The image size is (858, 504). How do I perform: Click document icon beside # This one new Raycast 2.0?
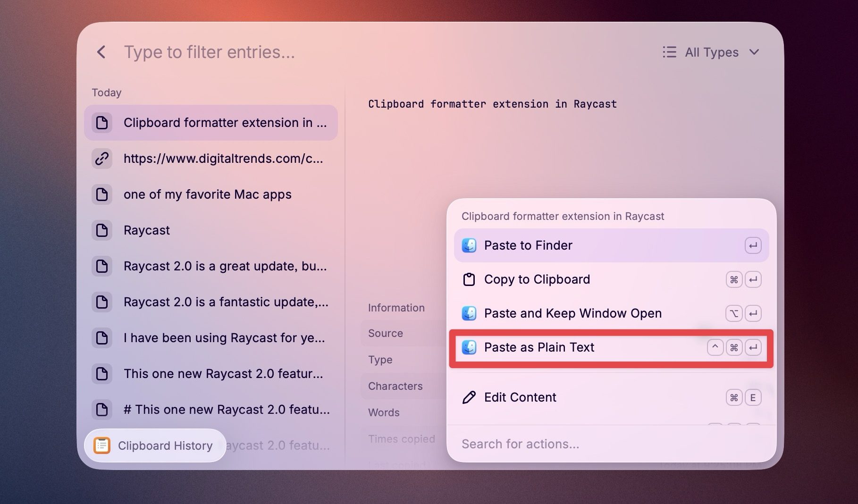(102, 410)
